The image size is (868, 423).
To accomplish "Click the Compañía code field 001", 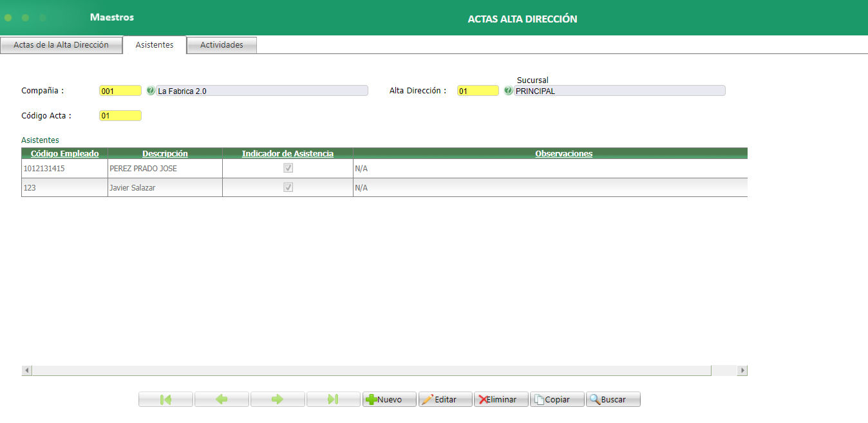I will [x=120, y=91].
